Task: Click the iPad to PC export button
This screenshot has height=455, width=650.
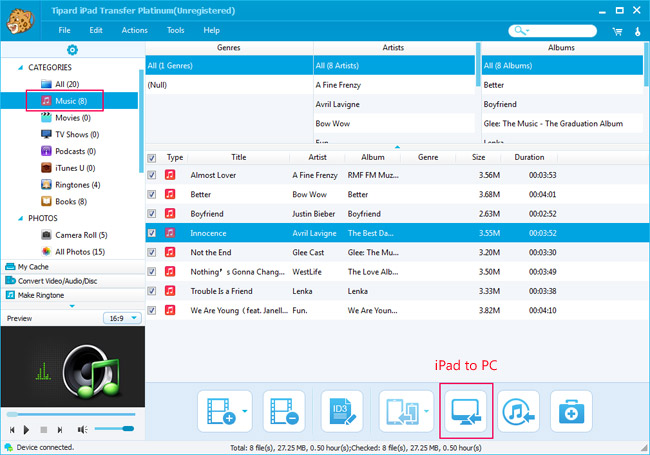Action: point(466,411)
